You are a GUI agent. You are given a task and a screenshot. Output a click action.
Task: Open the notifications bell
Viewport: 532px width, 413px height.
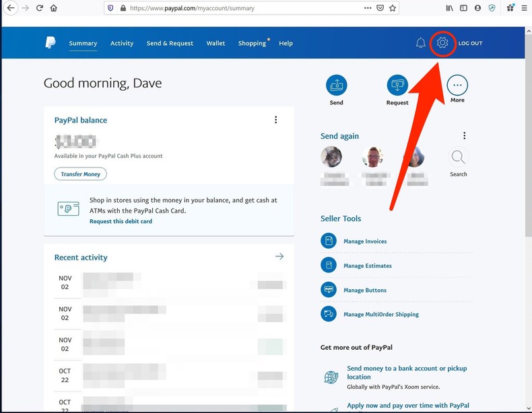(x=421, y=43)
